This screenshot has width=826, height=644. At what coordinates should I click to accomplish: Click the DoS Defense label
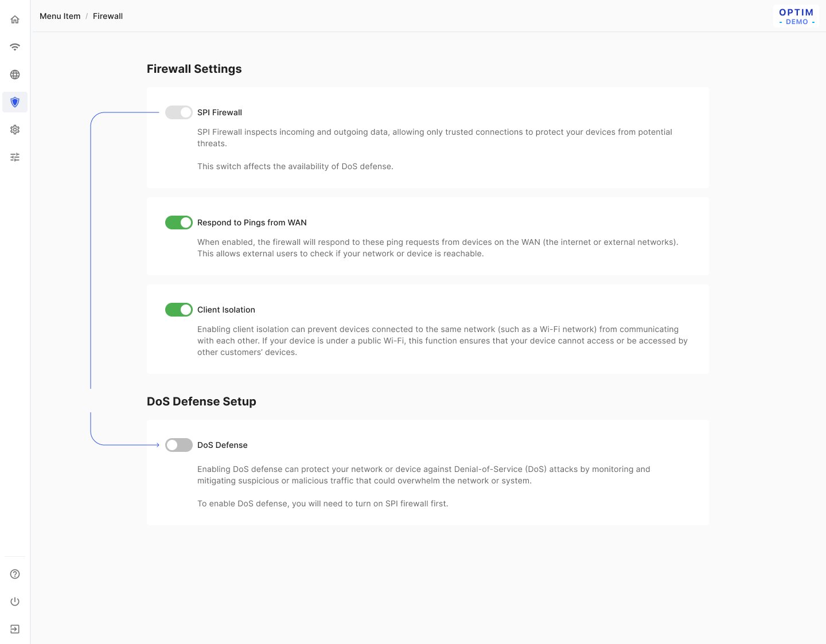click(223, 445)
